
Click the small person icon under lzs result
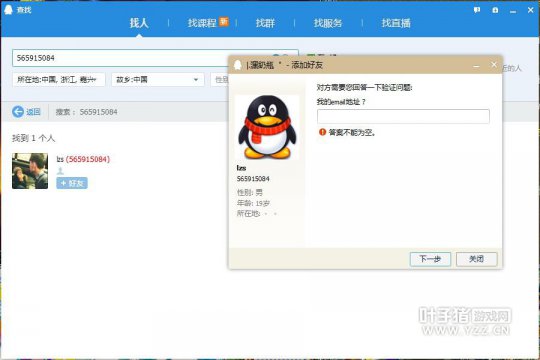tap(60, 171)
